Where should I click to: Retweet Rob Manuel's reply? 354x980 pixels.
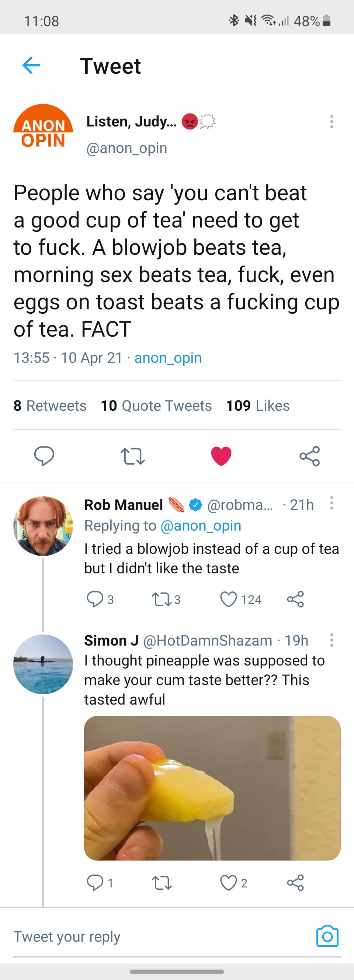click(x=162, y=599)
